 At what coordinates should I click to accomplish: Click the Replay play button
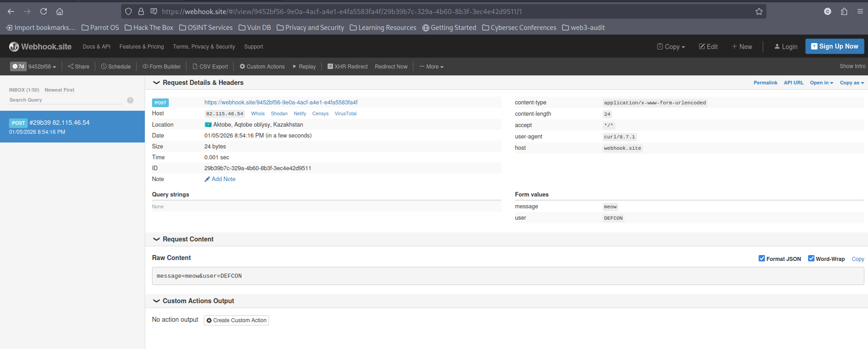click(304, 67)
